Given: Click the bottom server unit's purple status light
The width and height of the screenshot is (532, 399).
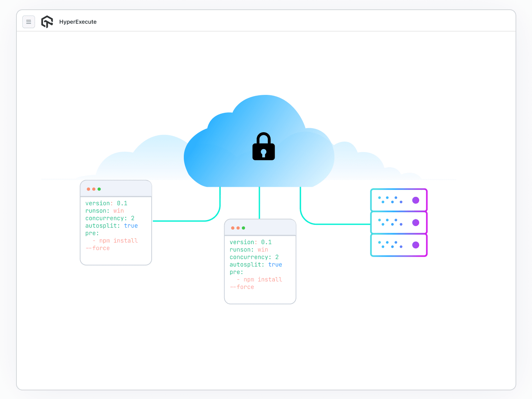Looking at the screenshot, I should (416, 245).
